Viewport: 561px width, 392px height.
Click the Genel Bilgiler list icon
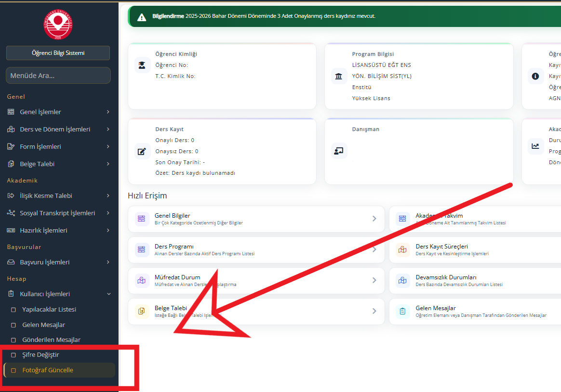(142, 219)
